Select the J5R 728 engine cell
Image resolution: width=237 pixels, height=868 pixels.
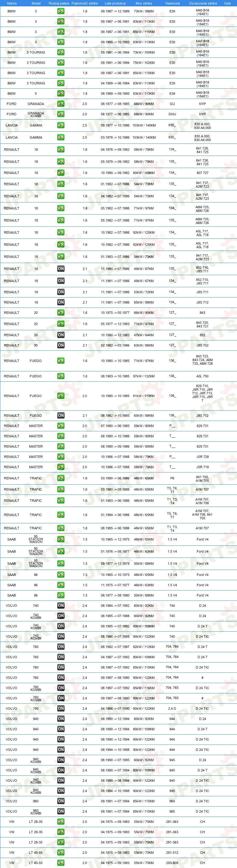pyautogui.click(x=202, y=457)
